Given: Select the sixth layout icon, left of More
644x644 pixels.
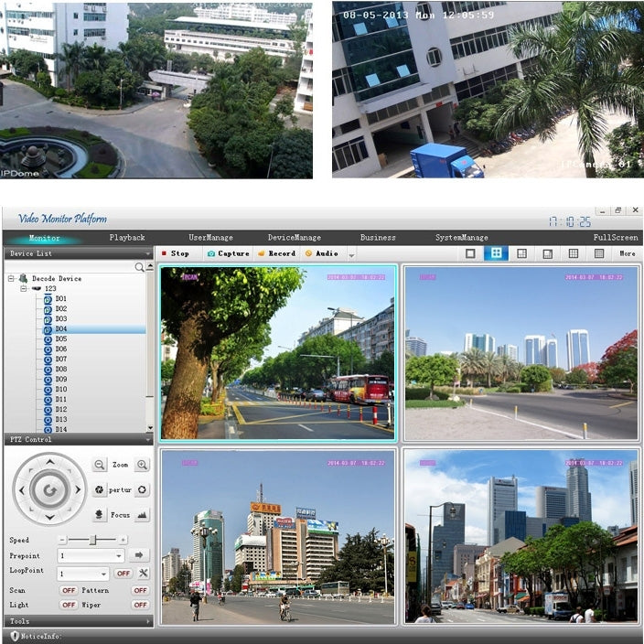Looking at the screenshot, I should tap(599, 253).
